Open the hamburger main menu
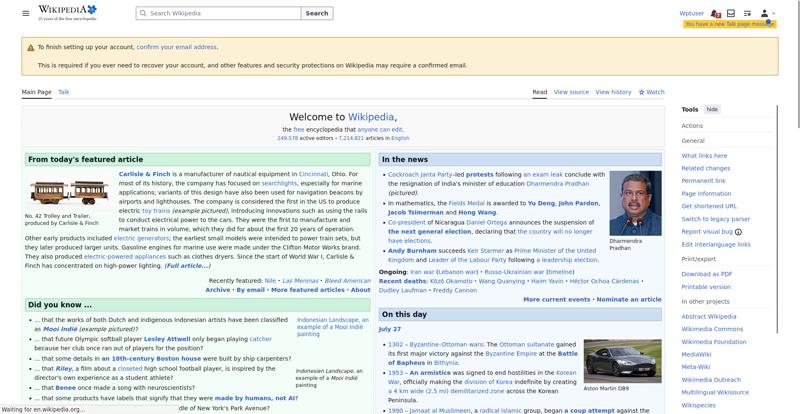The image size is (800, 414). [26, 13]
